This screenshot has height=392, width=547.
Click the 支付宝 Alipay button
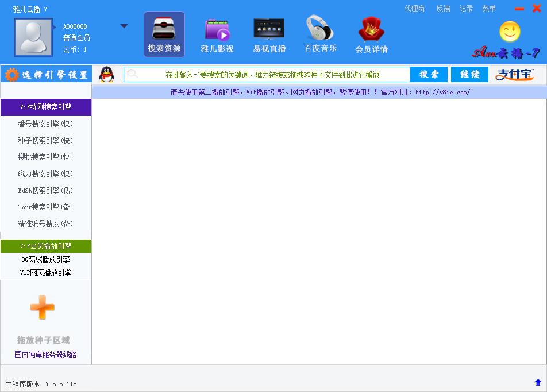click(514, 75)
